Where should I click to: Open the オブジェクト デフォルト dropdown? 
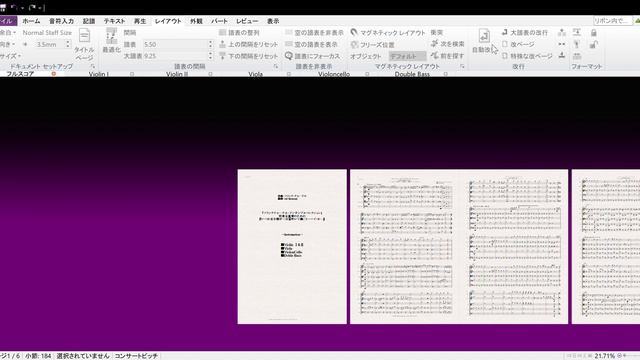point(407,56)
